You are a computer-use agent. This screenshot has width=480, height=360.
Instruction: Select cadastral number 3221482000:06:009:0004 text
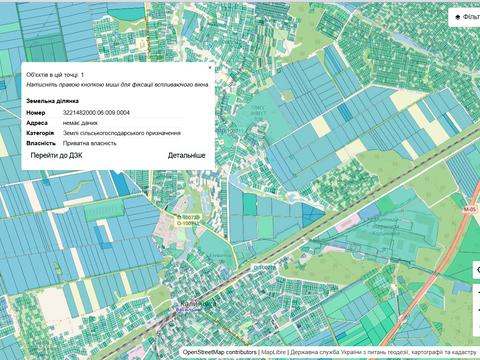(96, 113)
